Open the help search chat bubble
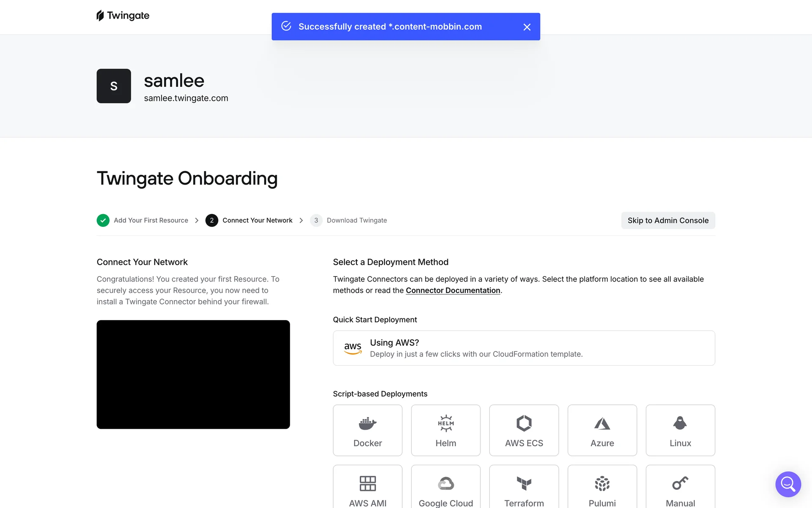Viewport: 812px width, 508px height. click(x=788, y=484)
